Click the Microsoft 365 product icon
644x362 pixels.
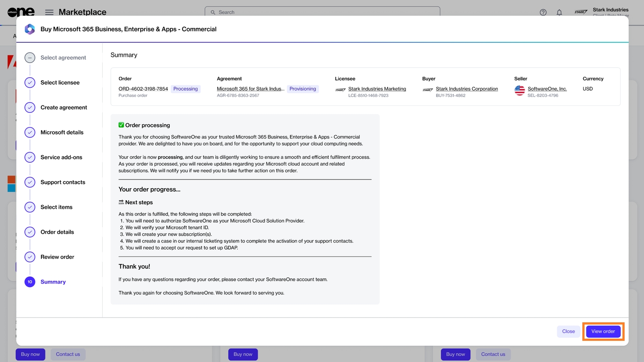pyautogui.click(x=30, y=29)
